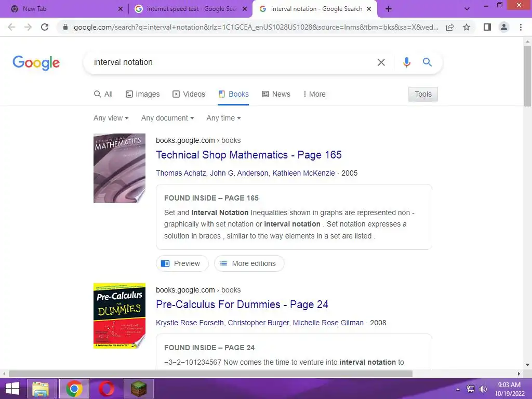532x399 pixels.
Task: Go forward using the forward arrow
Action: pos(28,27)
